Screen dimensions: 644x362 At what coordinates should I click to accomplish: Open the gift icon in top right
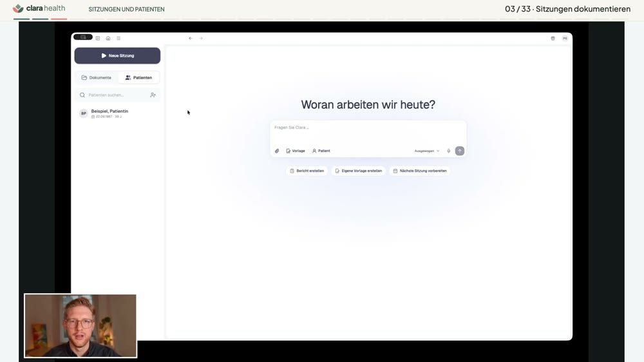(x=553, y=38)
